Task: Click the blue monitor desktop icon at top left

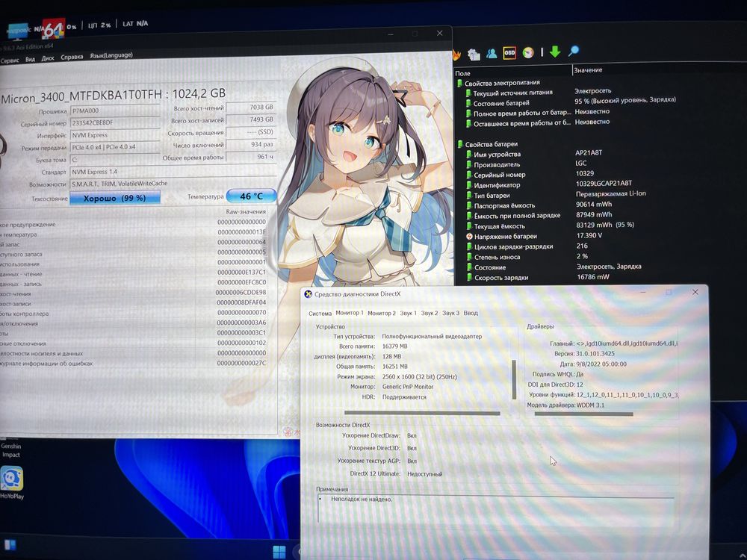Action: pyautogui.click(x=18, y=31)
